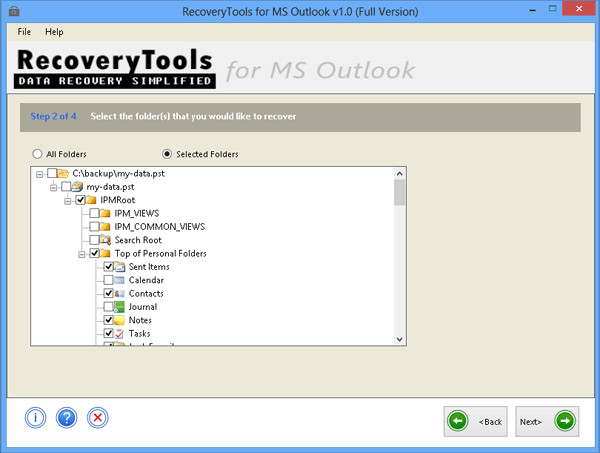Select the 'IPM_COMMON_VIEWS' tree row text
This screenshot has height=453, width=600.
pyautogui.click(x=160, y=227)
